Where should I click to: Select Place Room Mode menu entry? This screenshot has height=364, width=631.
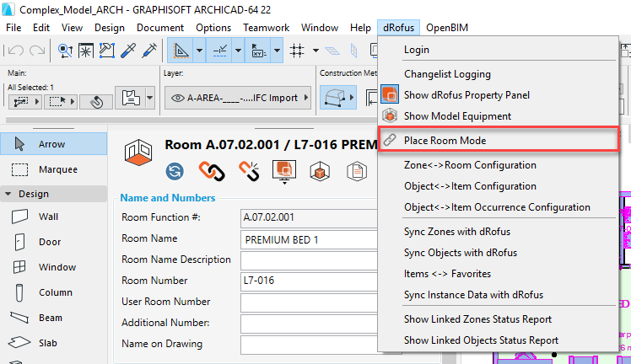coord(445,140)
